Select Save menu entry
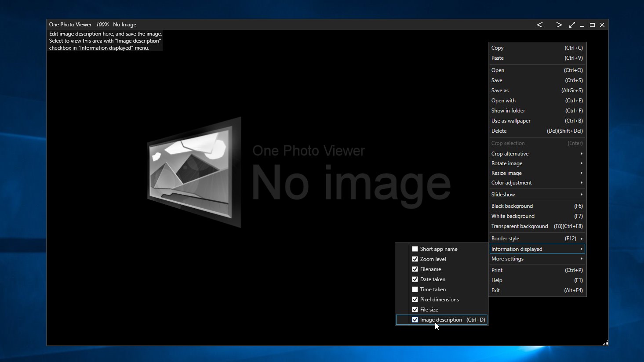Image resolution: width=644 pixels, height=362 pixels. point(537,80)
